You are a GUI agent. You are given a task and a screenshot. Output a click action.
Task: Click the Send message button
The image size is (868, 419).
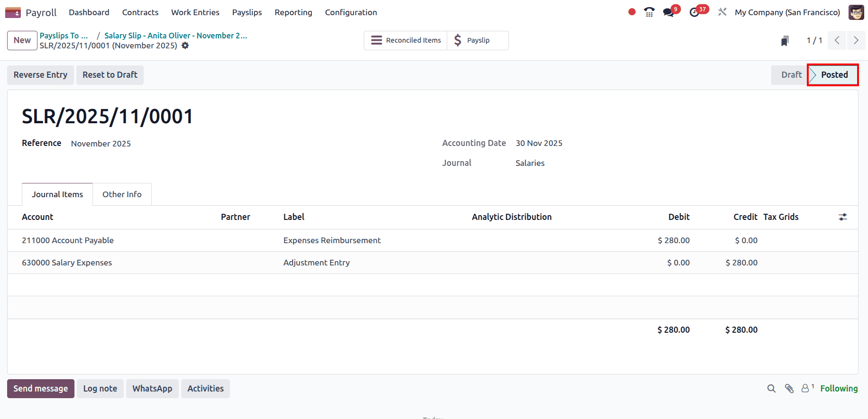click(x=41, y=389)
